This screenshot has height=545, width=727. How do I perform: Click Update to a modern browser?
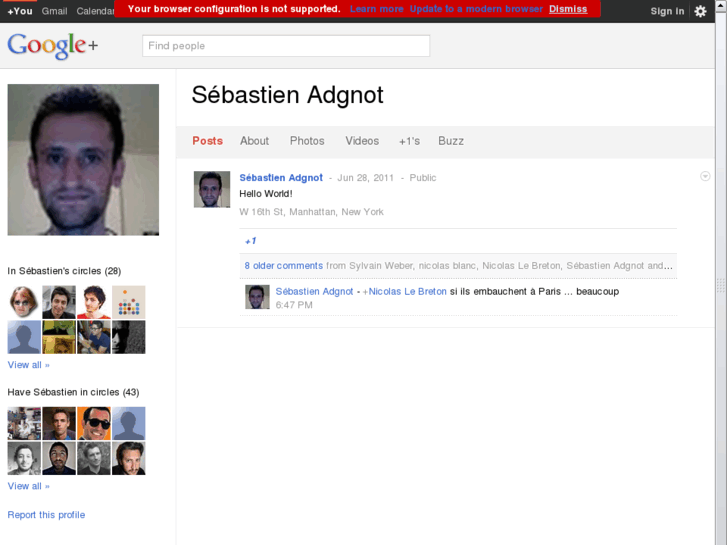(x=476, y=9)
